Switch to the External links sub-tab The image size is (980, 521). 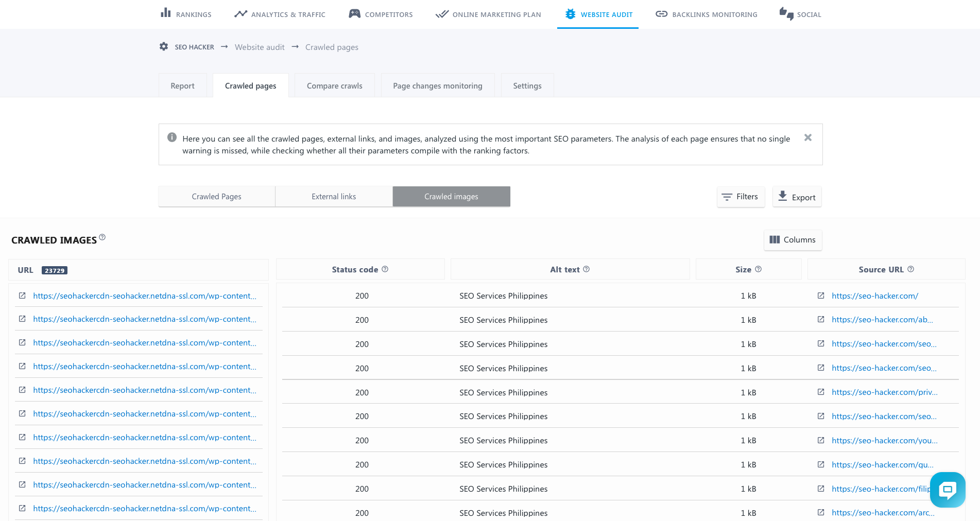[334, 197]
